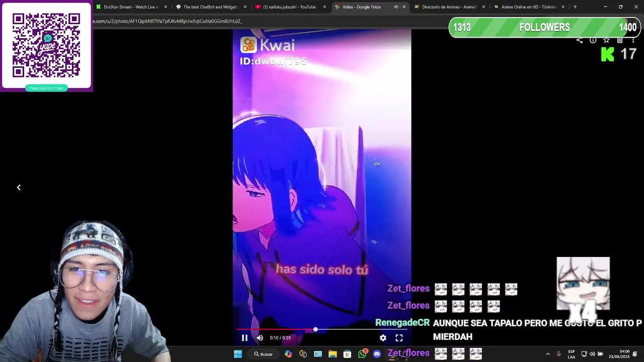Open the Windows Start menu

point(238,354)
